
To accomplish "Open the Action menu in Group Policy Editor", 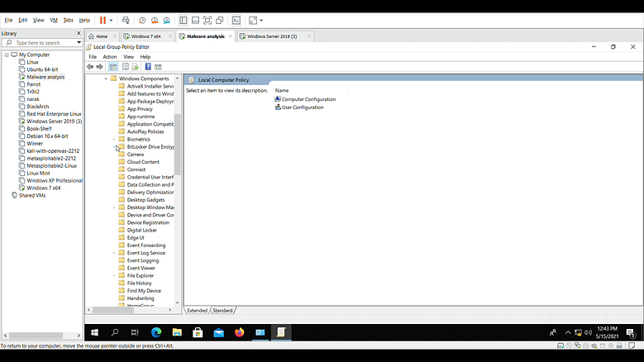I will [110, 57].
